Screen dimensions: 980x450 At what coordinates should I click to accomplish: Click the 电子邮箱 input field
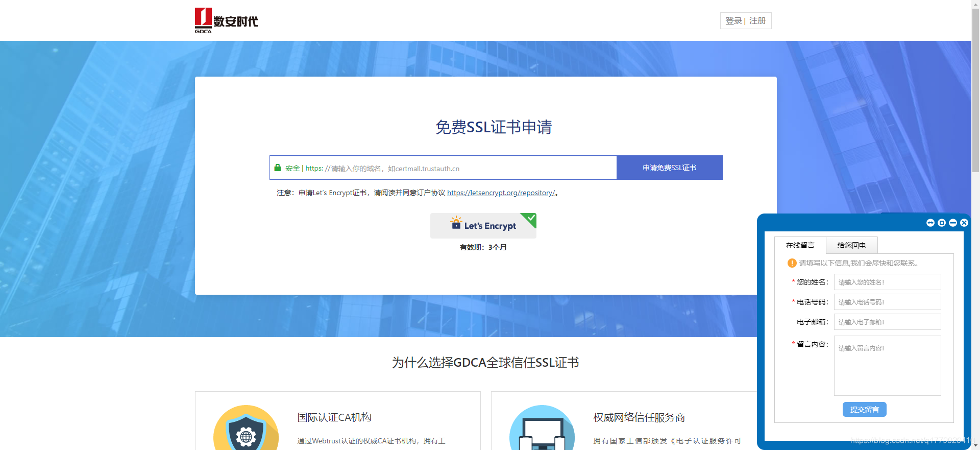pyautogui.click(x=887, y=322)
